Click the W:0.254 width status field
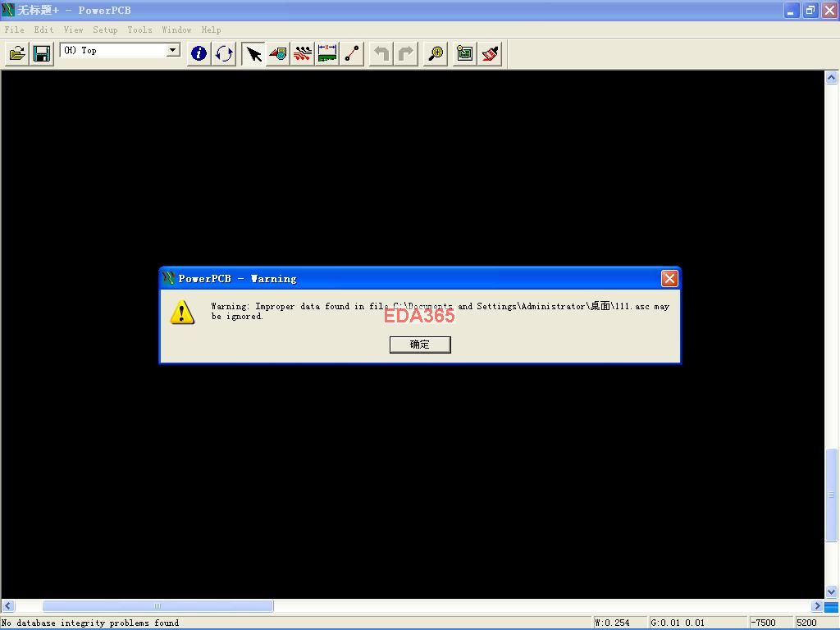This screenshot has width=840, height=630. click(619, 623)
